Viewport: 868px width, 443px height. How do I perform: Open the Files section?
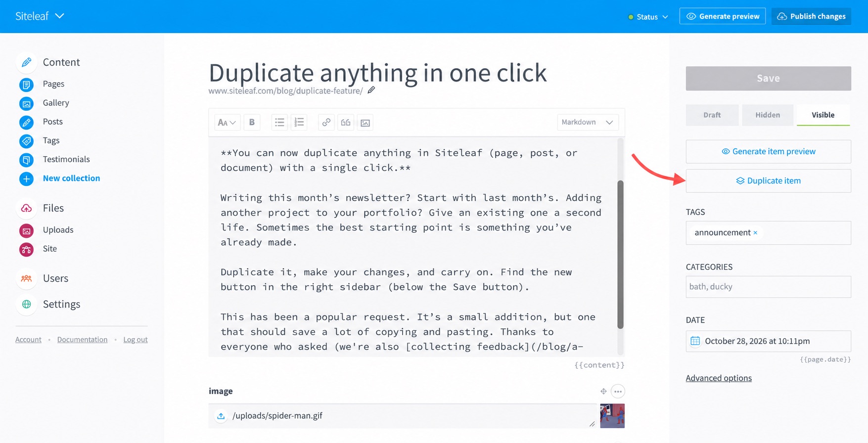(40, 208)
